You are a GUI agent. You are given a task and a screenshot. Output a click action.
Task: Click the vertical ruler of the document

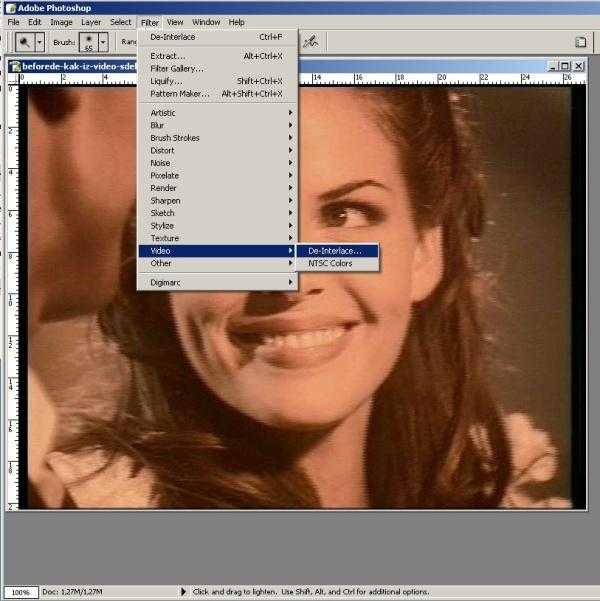tap(13, 297)
